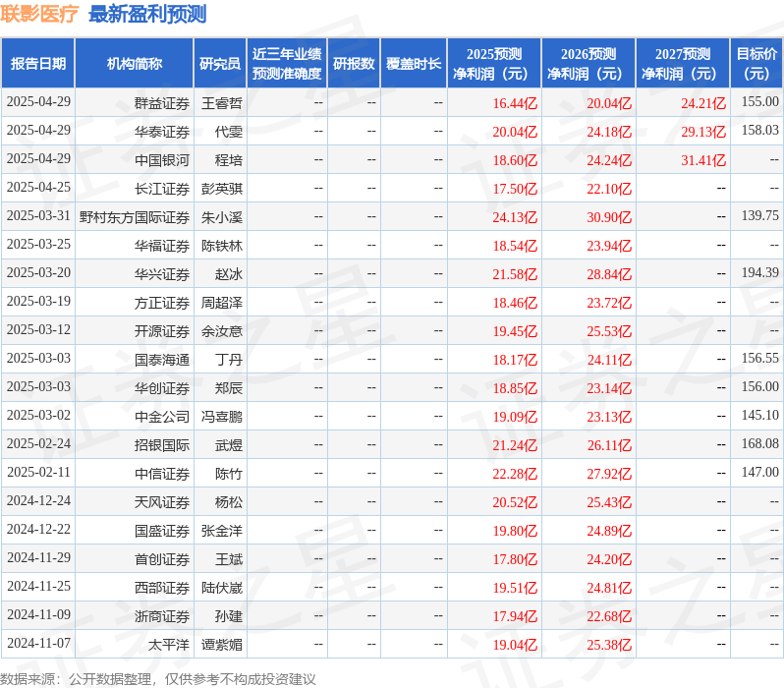
Task: Click the 2025预测净利润 column header
Action: tap(494, 64)
